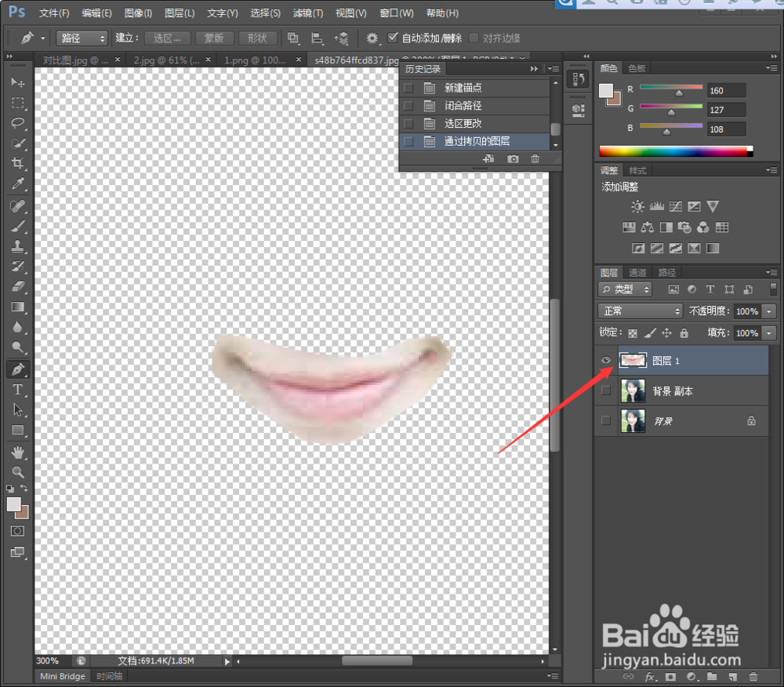Click Color Balance adjustment icon
The width and height of the screenshot is (784, 687).
648,227
